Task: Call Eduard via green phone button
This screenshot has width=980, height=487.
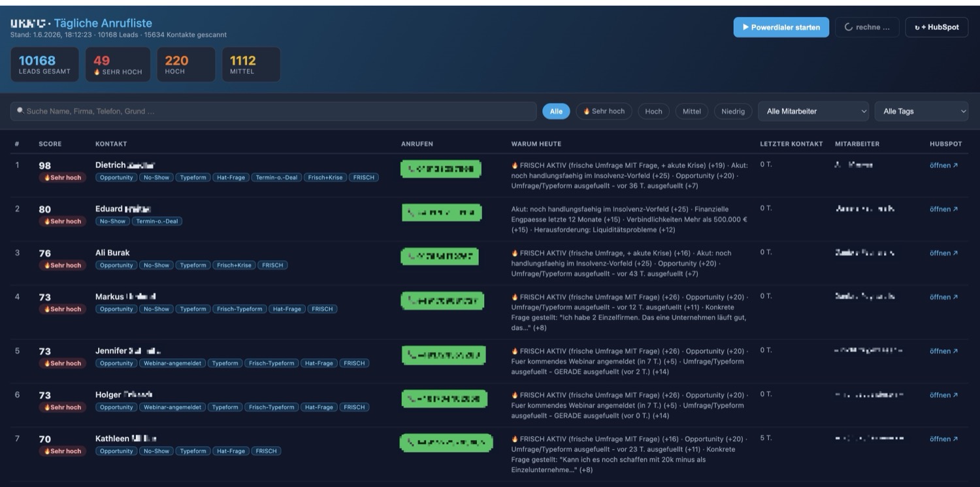Action: [442, 213]
